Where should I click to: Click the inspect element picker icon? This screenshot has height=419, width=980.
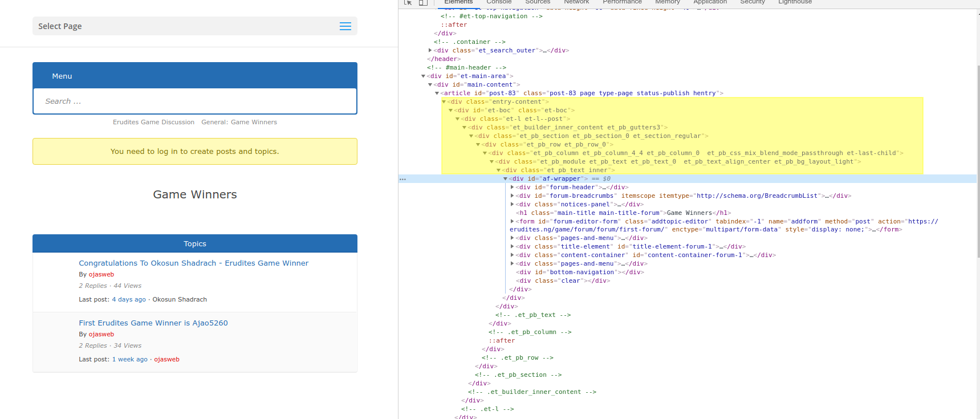click(408, 2)
